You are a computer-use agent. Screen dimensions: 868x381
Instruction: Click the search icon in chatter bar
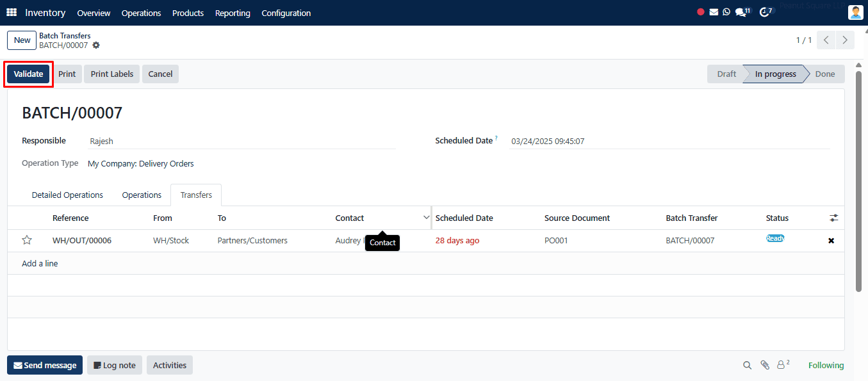747,366
